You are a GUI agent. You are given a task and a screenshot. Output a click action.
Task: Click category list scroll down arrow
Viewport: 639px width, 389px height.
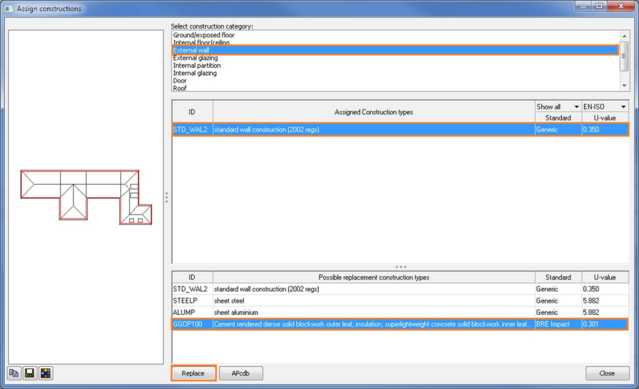tap(624, 86)
